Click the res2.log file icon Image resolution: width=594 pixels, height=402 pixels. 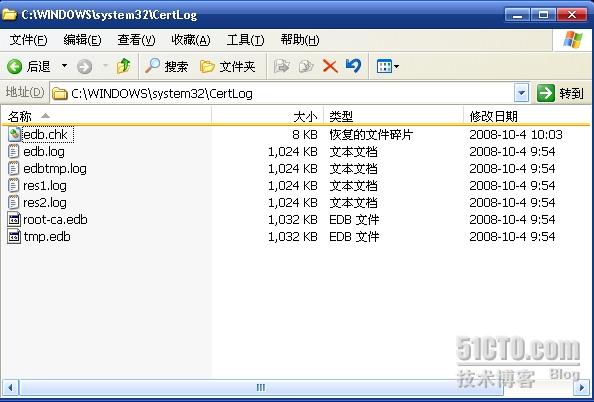[x=14, y=203]
